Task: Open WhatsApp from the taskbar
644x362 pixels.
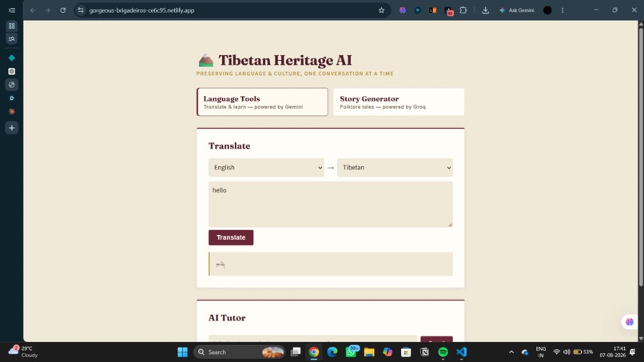Action: click(351, 352)
